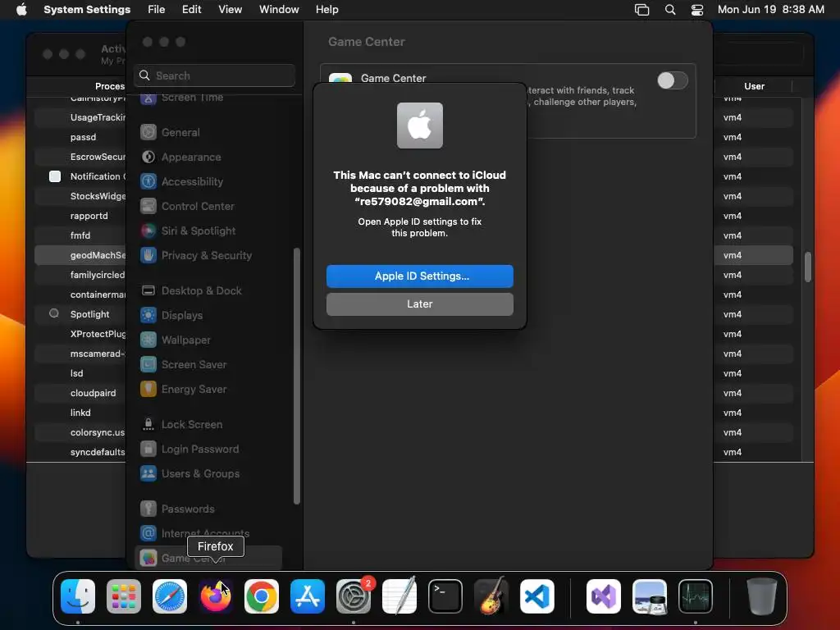The height and width of the screenshot is (630, 840).
Task: Select lsd process in Activity Monitor
Action: pos(76,373)
